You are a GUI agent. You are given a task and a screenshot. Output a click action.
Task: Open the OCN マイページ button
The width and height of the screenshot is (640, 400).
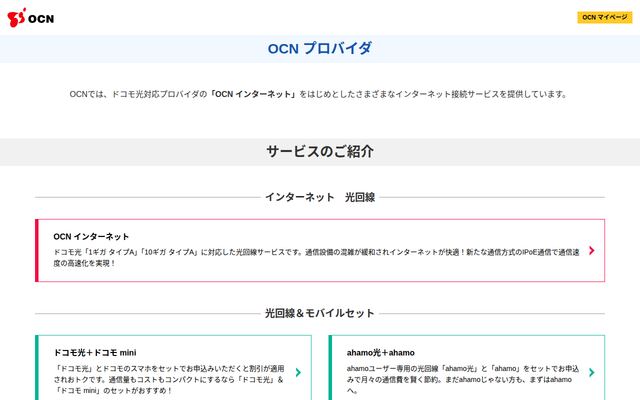604,17
